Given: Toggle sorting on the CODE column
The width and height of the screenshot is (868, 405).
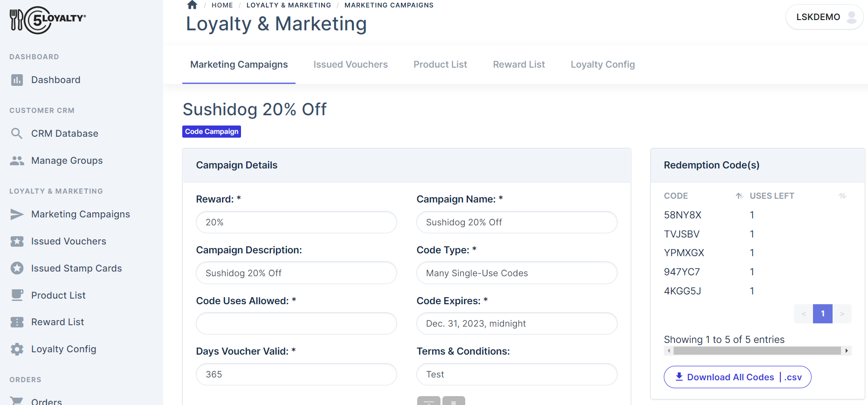Looking at the screenshot, I should (738, 196).
